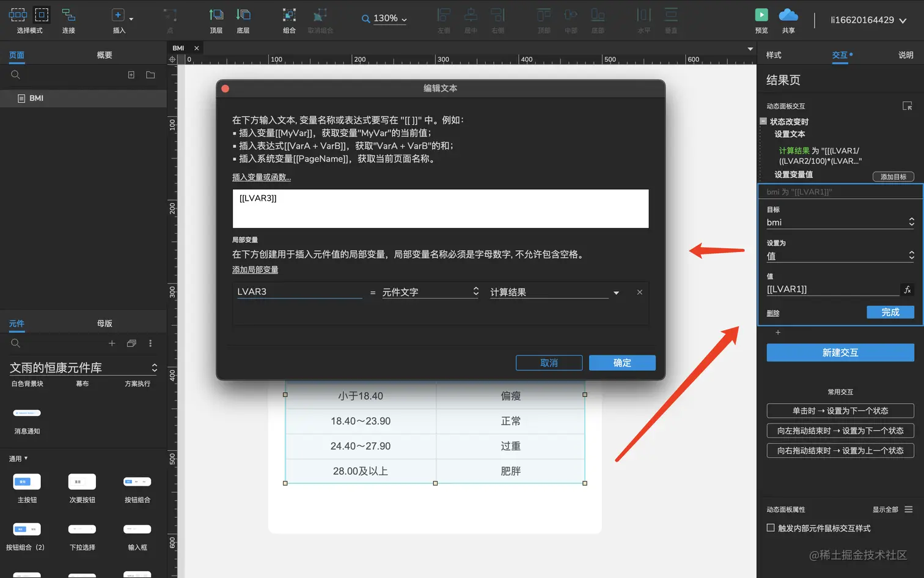The width and height of the screenshot is (924, 578).
Task: Click the 新建交互 button
Action: point(840,352)
